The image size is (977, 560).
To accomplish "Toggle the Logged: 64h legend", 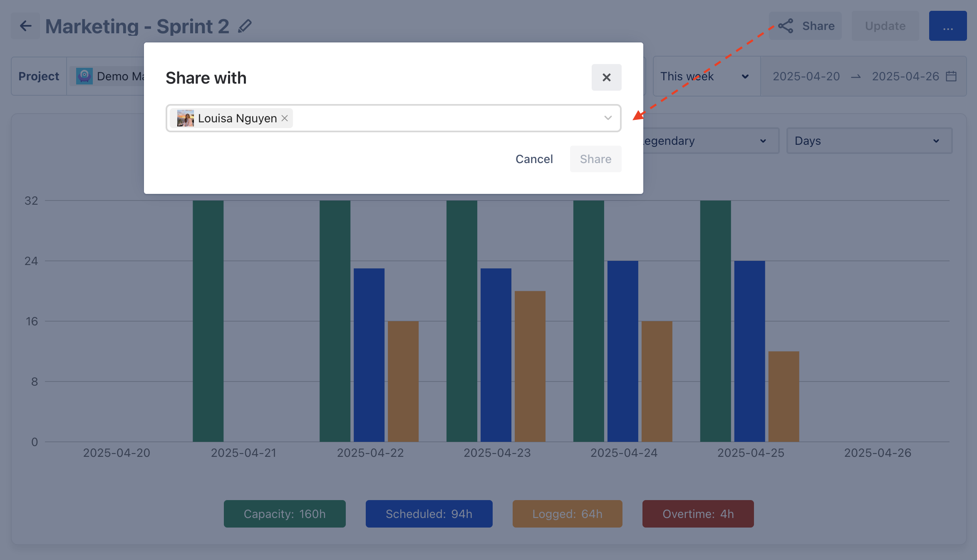I will click(567, 514).
